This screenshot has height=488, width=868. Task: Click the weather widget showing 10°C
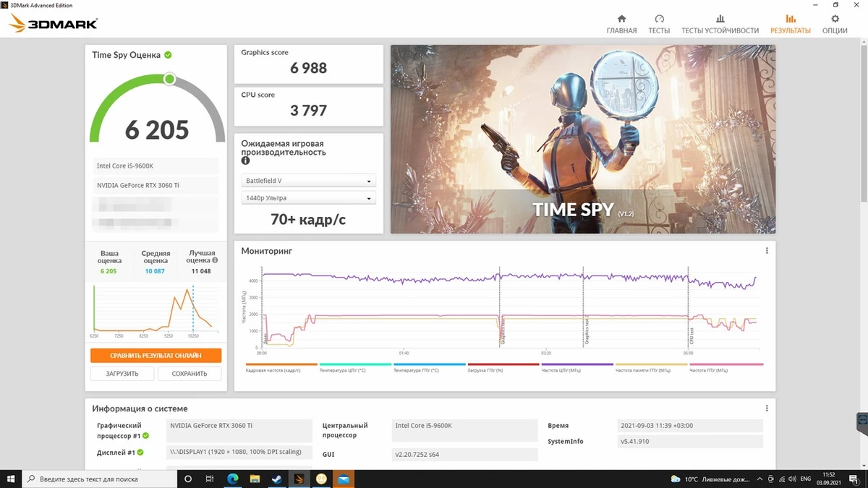click(710, 479)
